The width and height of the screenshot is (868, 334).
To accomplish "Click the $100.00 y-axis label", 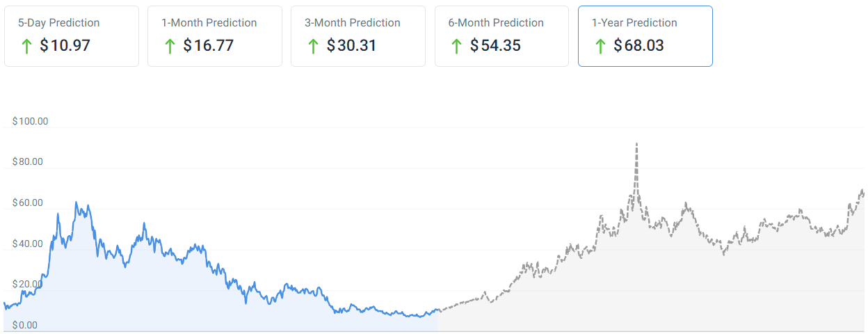I will [x=30, y=121].
